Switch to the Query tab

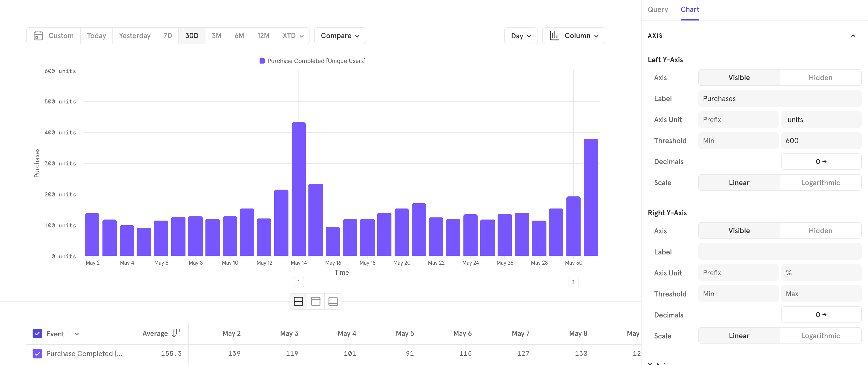pyautogui.click(x=657, y=9)
